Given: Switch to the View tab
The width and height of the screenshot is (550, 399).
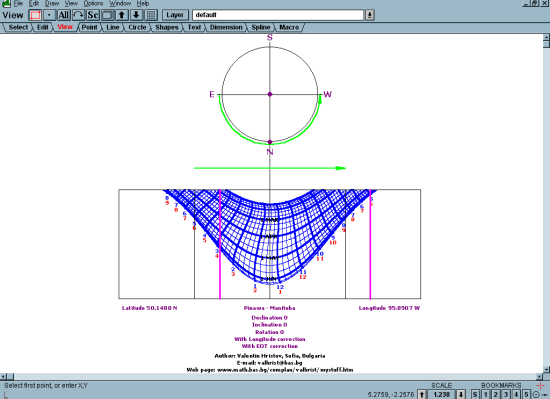Looking at the screenshot, I should pos(65,27).
